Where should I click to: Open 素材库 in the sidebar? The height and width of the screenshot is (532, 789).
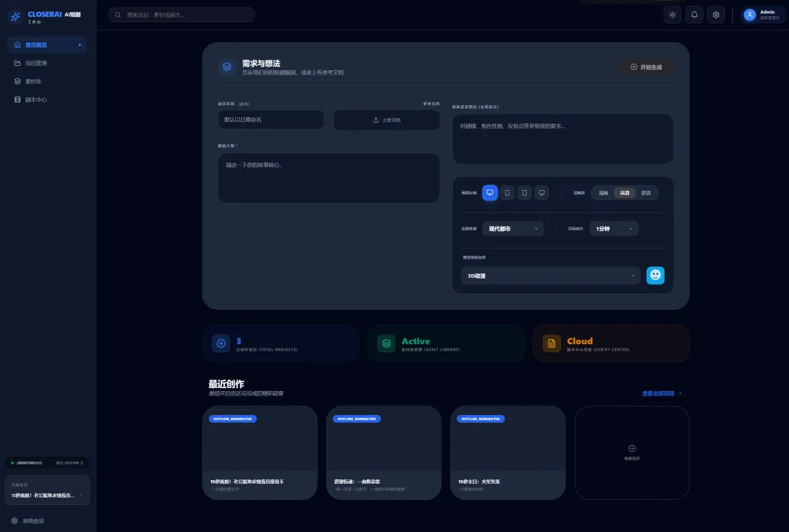[x=47, y=81]
